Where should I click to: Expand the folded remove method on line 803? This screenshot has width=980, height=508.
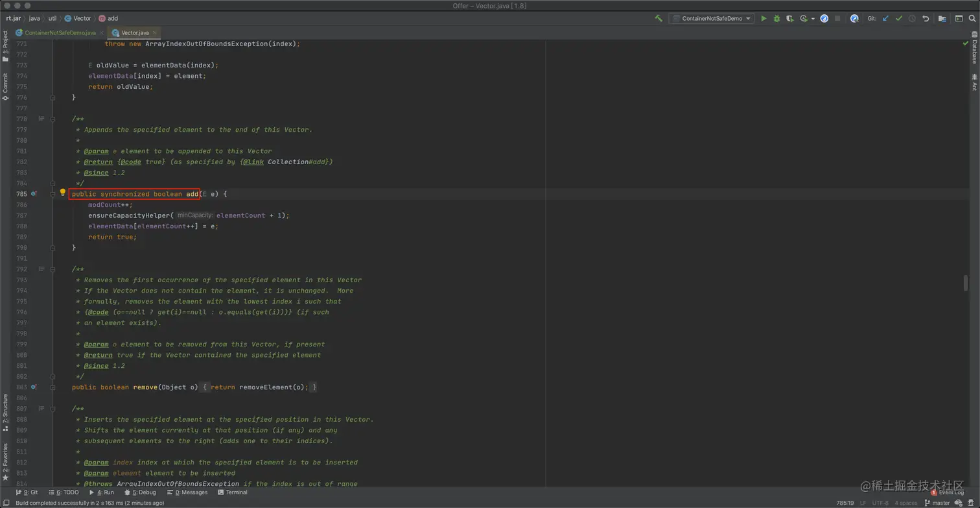(x=53, y=387)
